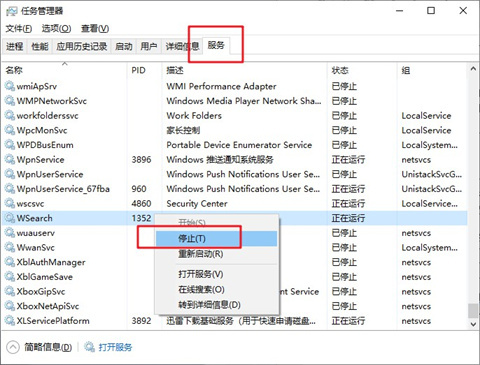The image size is (480, 365).
Task: Choose 打开服务(V) in the context menu
Action: tap(216, 274)
